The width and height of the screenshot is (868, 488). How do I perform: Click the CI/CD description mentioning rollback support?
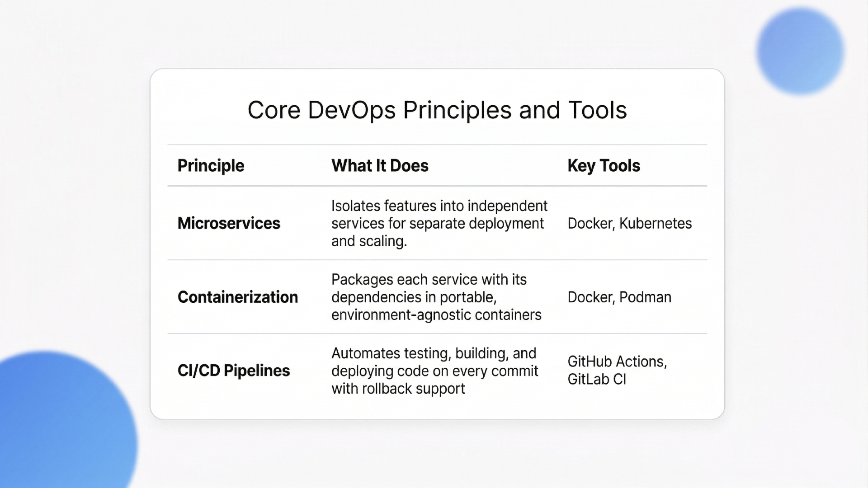click(434, 371)
